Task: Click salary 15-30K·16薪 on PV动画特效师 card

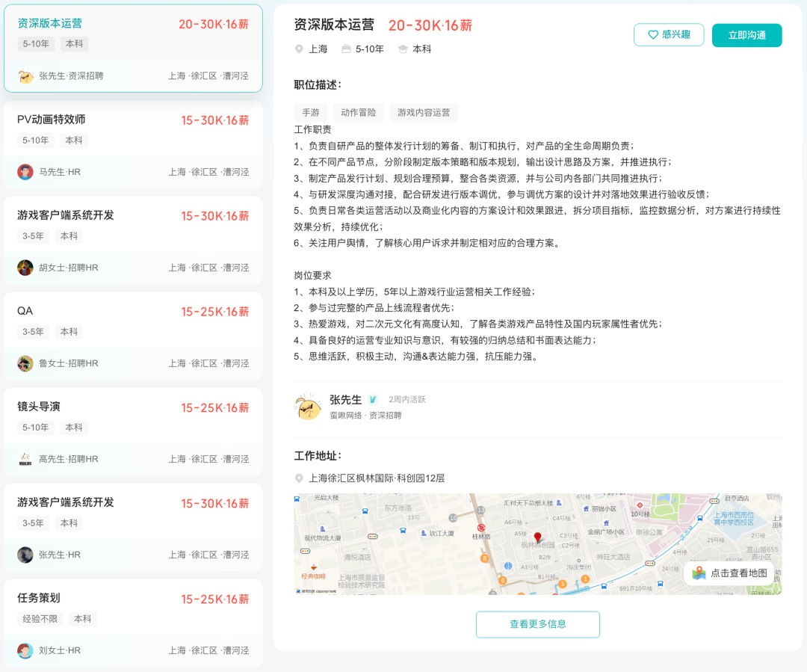Action: [214, 120]
